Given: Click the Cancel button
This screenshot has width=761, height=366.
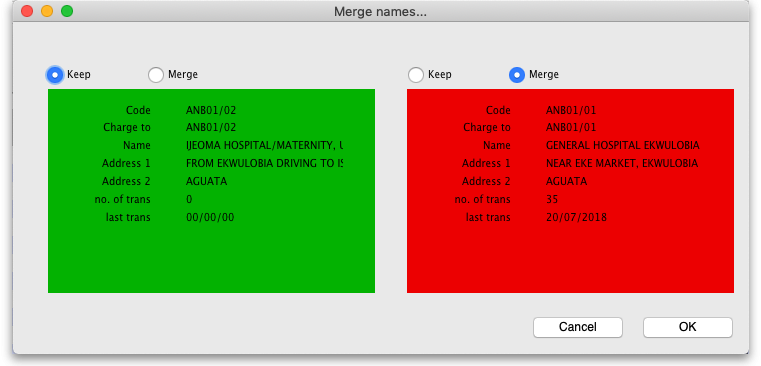Looking at the screenshot, I should 578,327.
